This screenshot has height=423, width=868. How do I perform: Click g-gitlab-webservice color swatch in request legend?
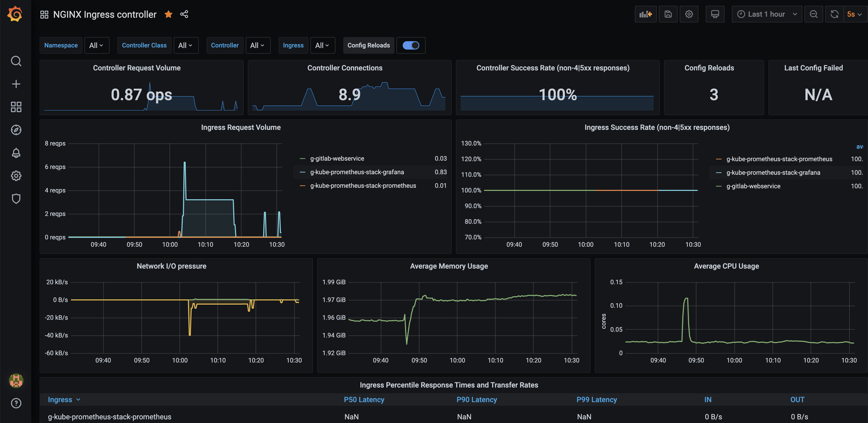click(x=302, y=158)
